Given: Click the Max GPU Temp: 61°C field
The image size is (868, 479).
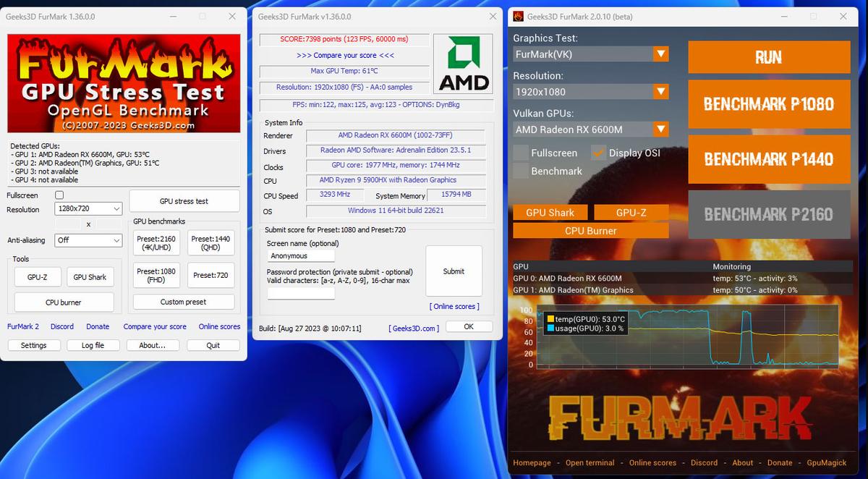Looking at the screenshot, I should (345, 71).
